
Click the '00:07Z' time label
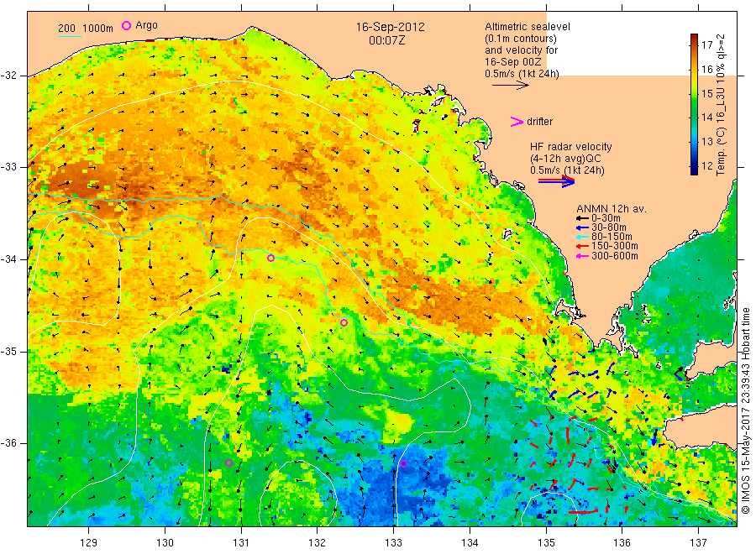(x=386, y=40)
